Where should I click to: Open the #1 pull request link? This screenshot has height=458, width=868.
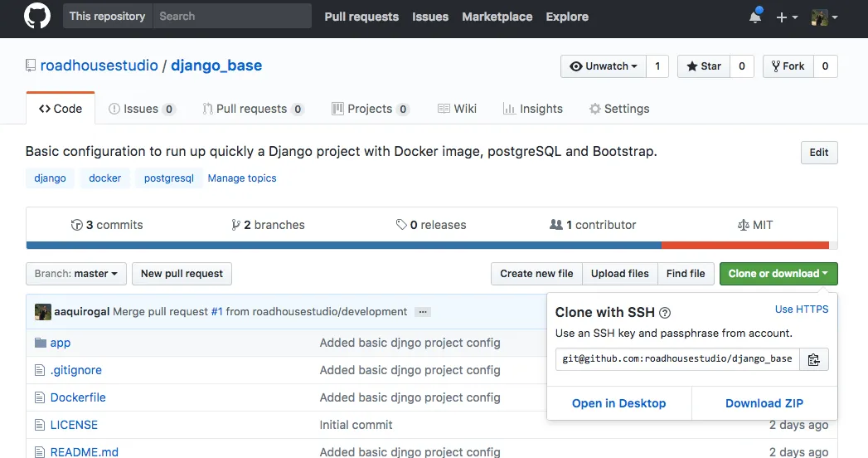217,312
